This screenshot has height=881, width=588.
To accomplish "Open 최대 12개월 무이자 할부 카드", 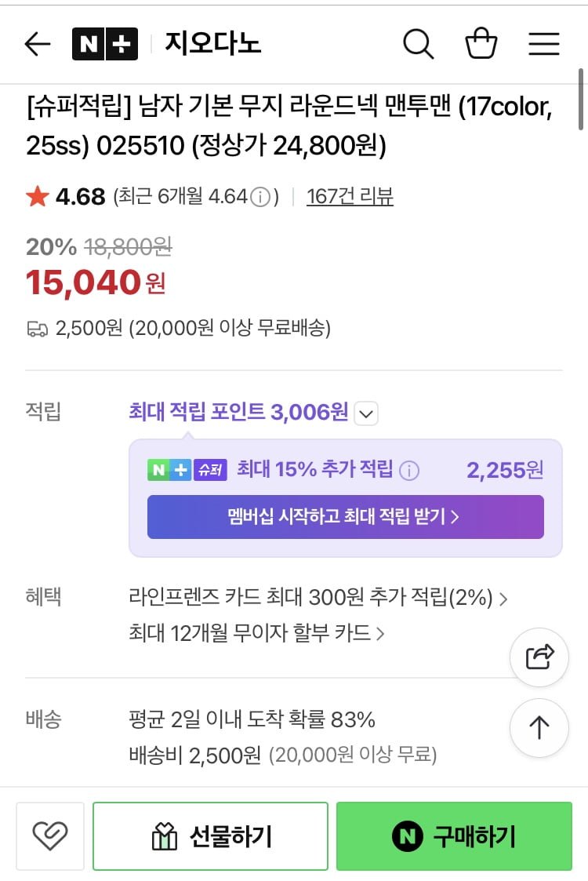I will coord(256,633).
